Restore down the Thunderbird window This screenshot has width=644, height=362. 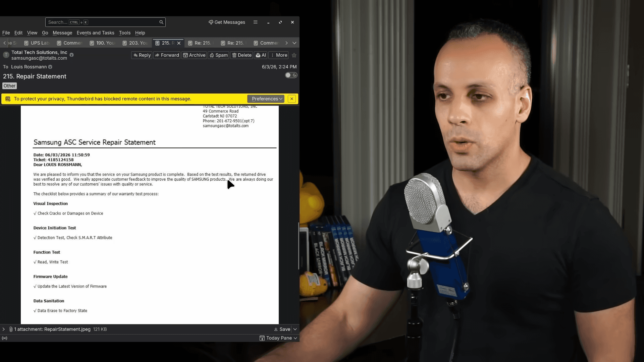280,22
